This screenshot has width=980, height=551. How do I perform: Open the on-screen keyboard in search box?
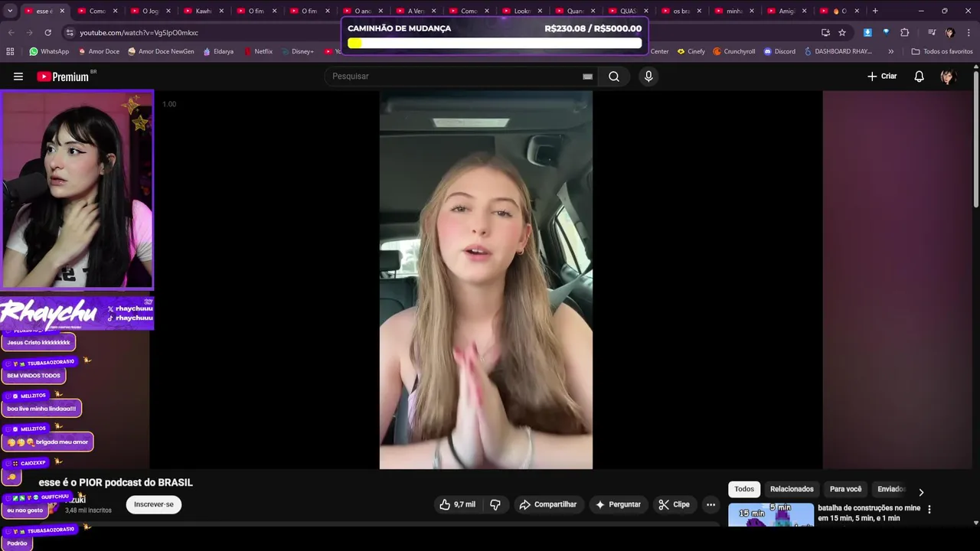pyautogui.click(x=587, y=77)
